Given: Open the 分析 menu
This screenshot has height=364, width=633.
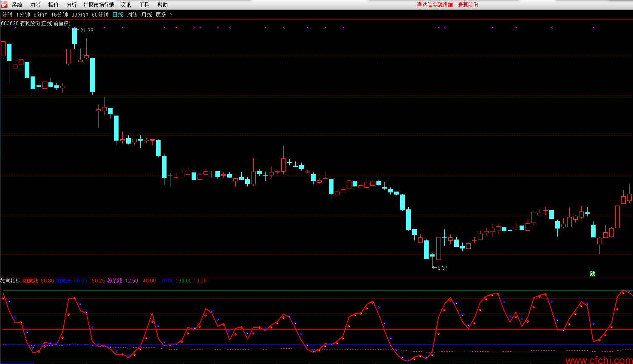Looking at the screenshot, I should tap(72, 5).
